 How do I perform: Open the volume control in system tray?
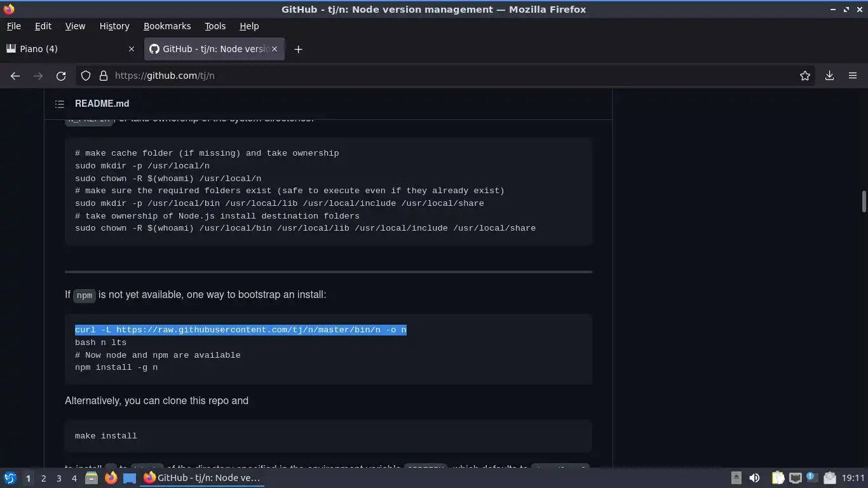pos(754,478)
